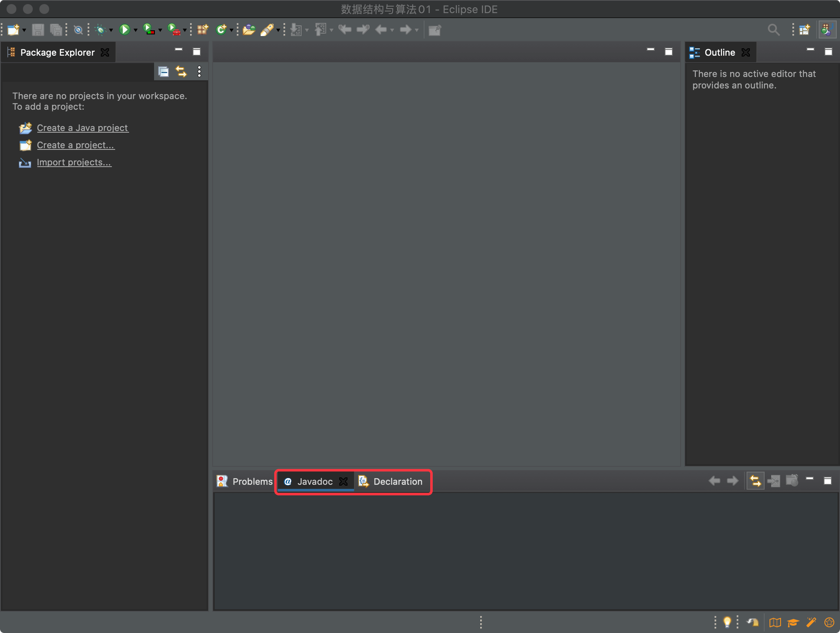The height and width of the screenshot is (633, 840).
Task: Click Create a project link
Action: (x=75, y=144)
